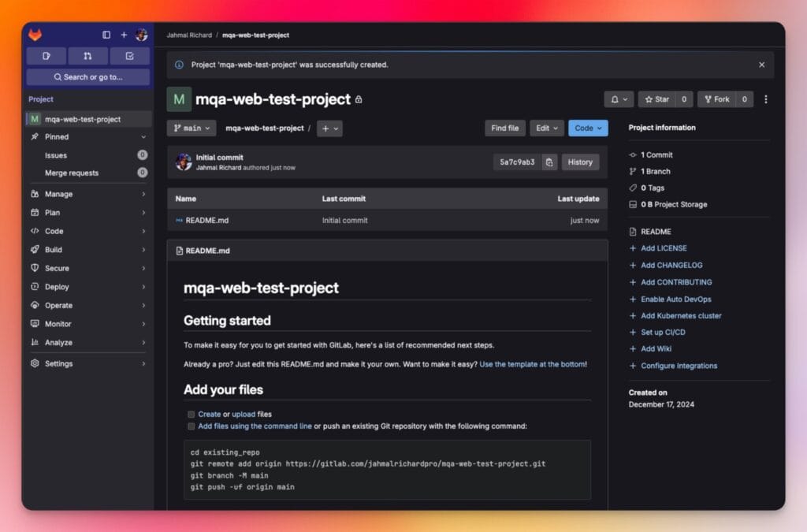Expand the Build menu
The height and width of the screenshot is (532, 807).
tap(89, 250)
